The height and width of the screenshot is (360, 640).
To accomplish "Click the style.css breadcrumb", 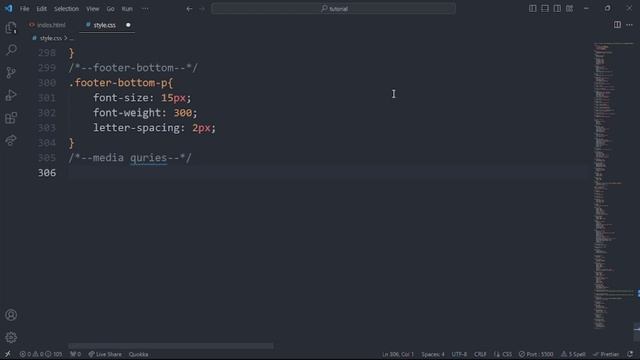I will coord(50,38).
